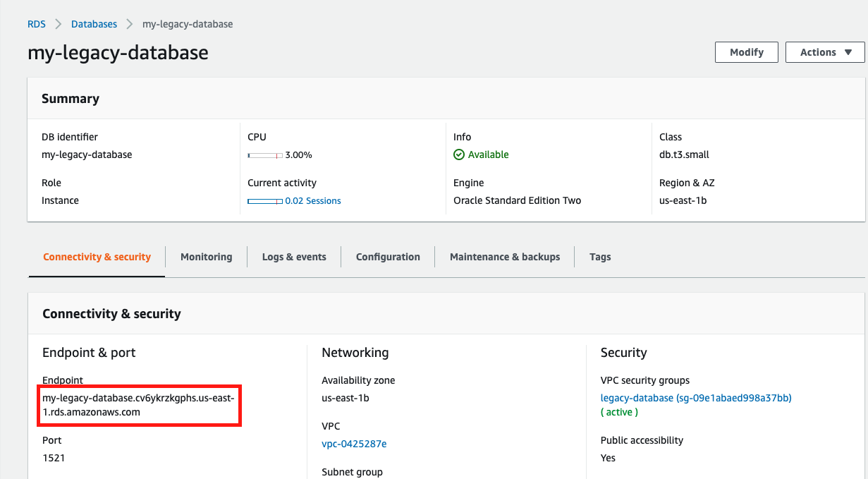The width and height of the screenshot is (868, 479).
Task: Select the Tags tab
Action: [600, 257]
